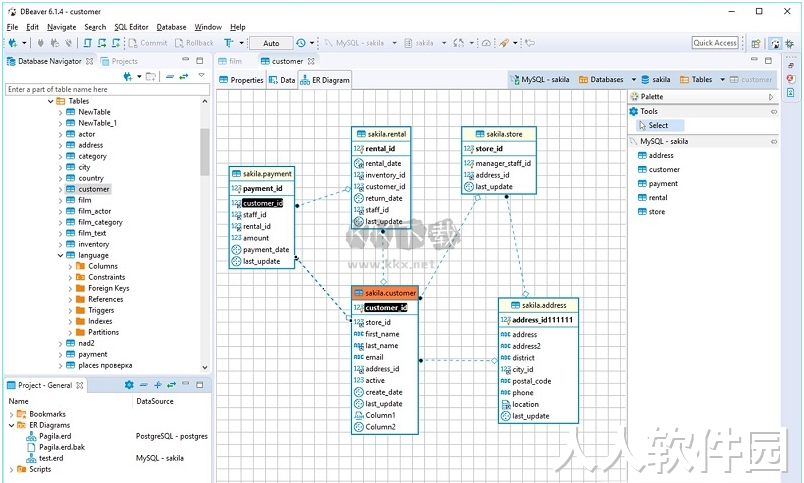Click the Open Perspective icon
The image size is (804, 483).
point(755,44)
